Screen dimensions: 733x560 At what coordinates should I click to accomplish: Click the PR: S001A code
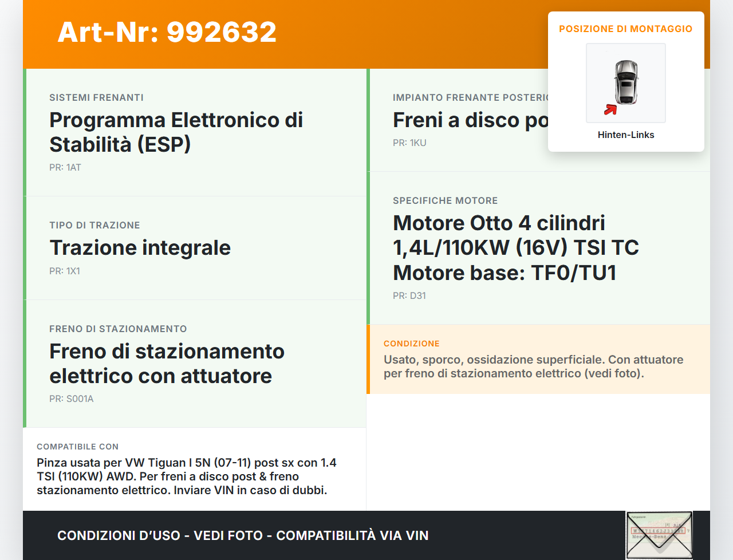point(71,399)
